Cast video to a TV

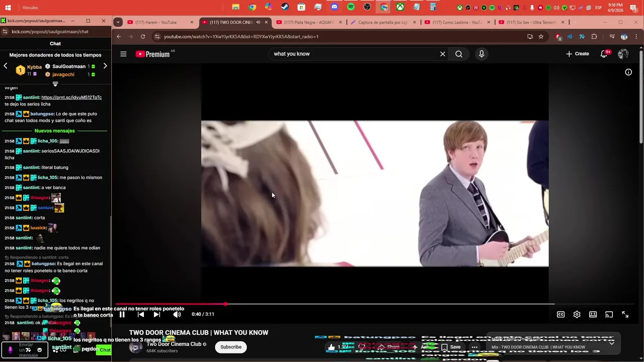pyautogui.click(x=609, y=314)
